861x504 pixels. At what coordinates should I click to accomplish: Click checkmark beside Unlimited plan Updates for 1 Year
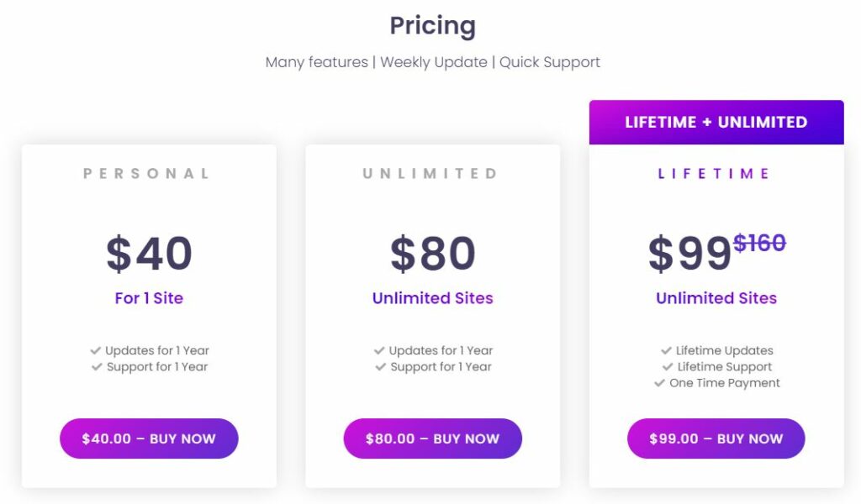[x=379, y=350]
